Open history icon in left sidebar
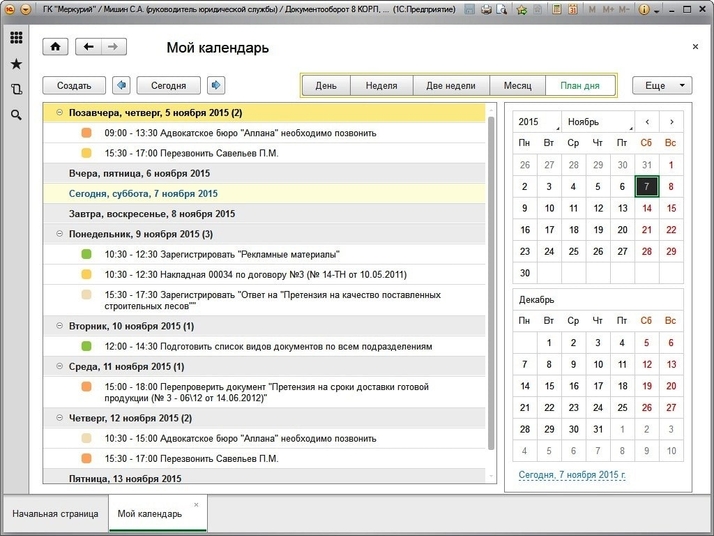This screenshot has height=536, width=714. (x=16, y=89)
